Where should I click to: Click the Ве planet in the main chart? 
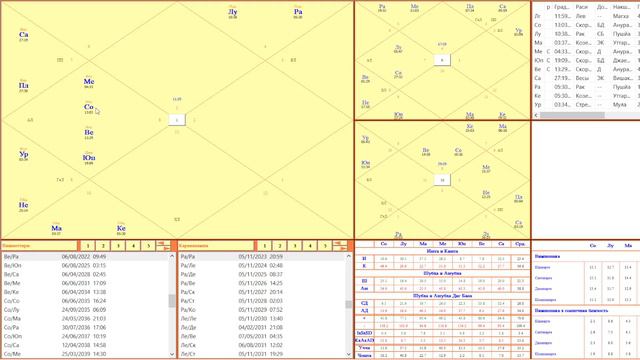tap(89, 133)
